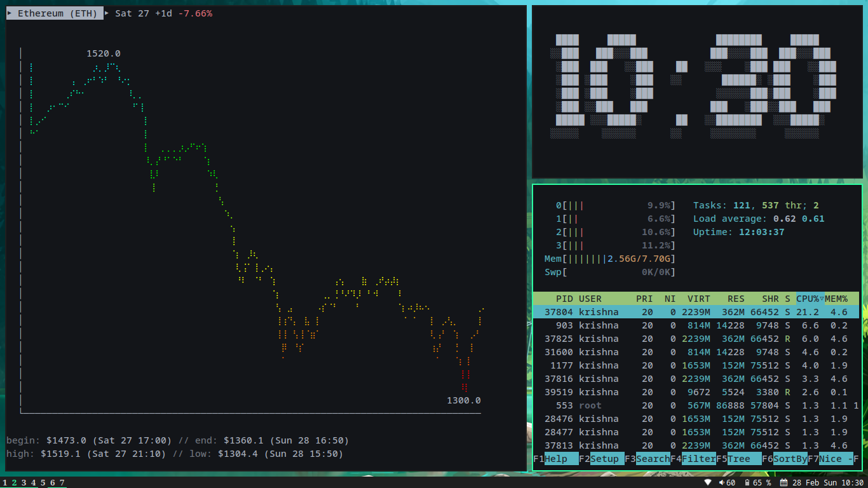Click the CPU 1 usage meter showing 6.6%
The image size is (868, 488).
(615, 219)
